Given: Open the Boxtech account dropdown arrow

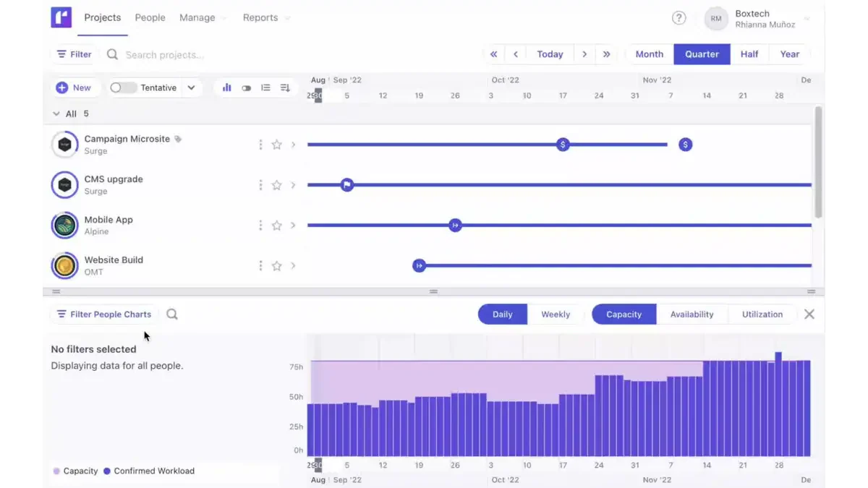Looking at the screenshot, I should coord(807,19).
